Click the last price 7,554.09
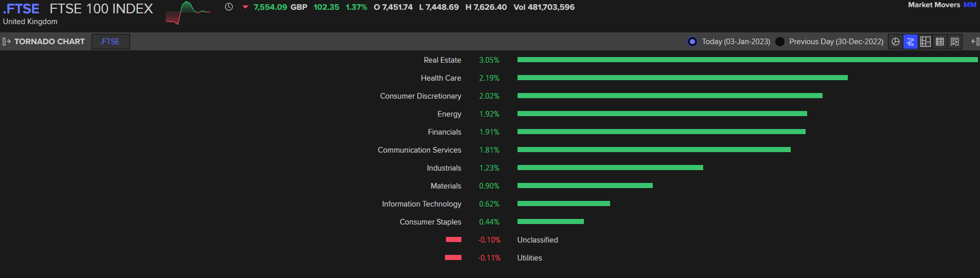The image size is (980, 278). 270,7
